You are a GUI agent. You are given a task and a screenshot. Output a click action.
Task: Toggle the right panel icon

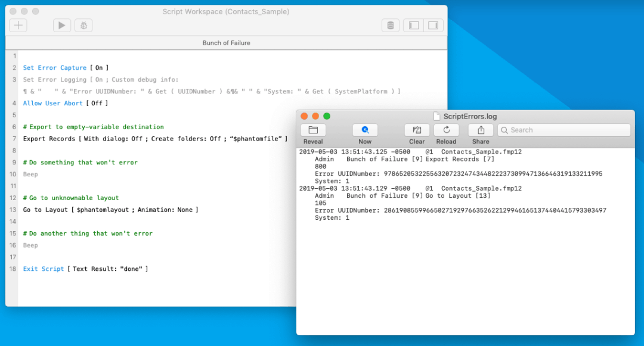pyautogui.click(x=434, y=25)
